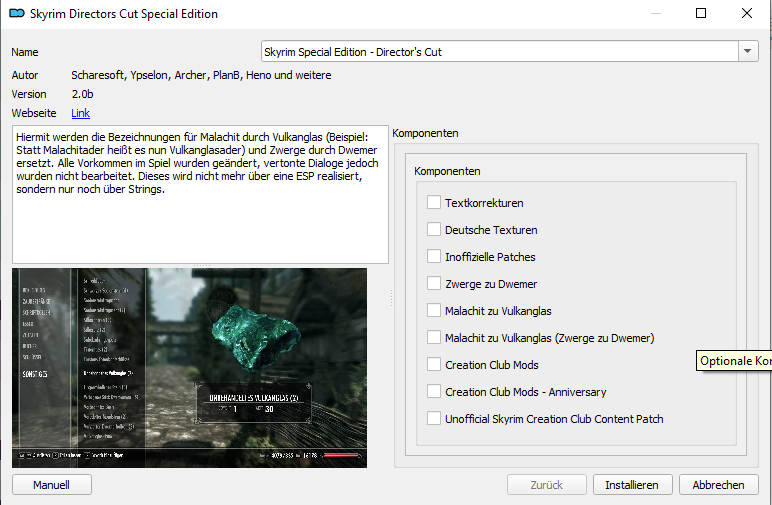Viewport: 772px width, 505px height.
Task: Click the Manuell button
Action: [x=52, y=485]
